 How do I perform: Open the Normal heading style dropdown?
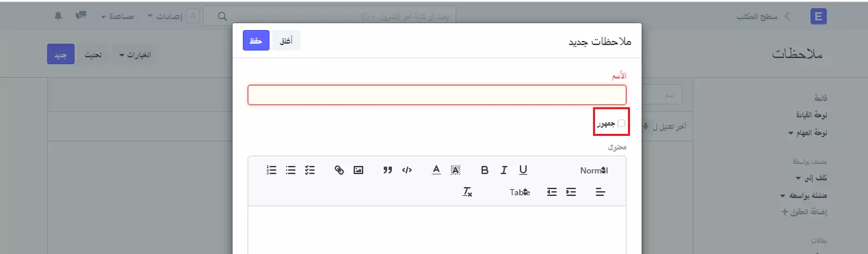594,170
